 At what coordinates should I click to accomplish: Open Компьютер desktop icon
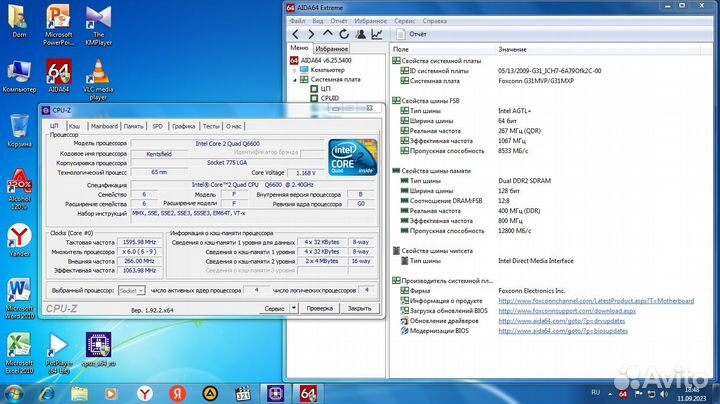pos(19,76)
